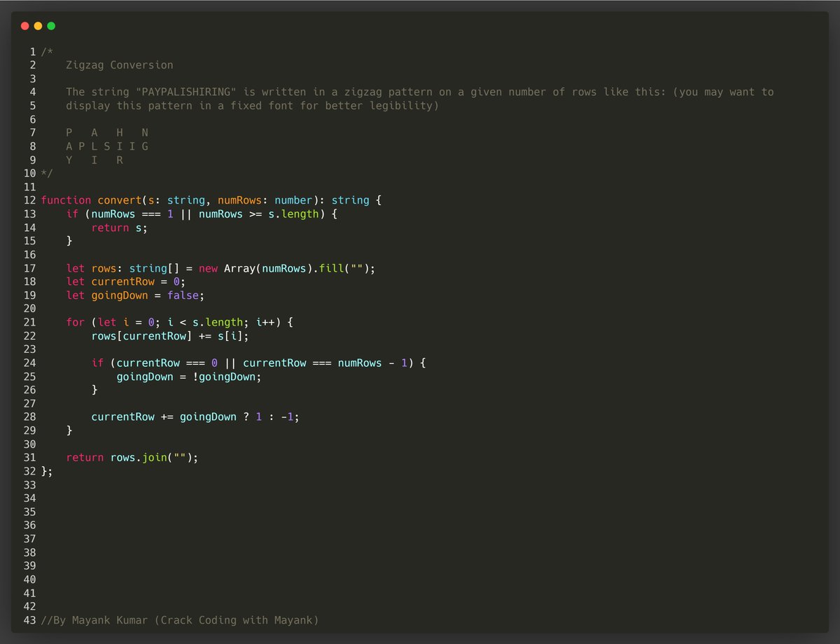
Task: Click ".fill("")" on line 17
Action: [x=344, y=268]
